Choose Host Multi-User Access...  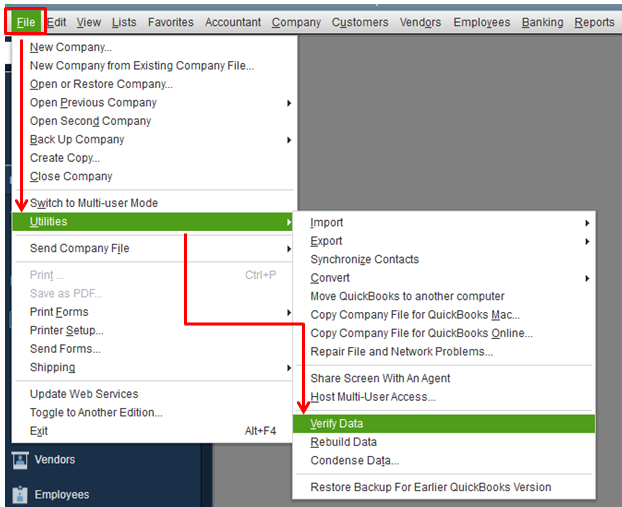tap(444, 397)
